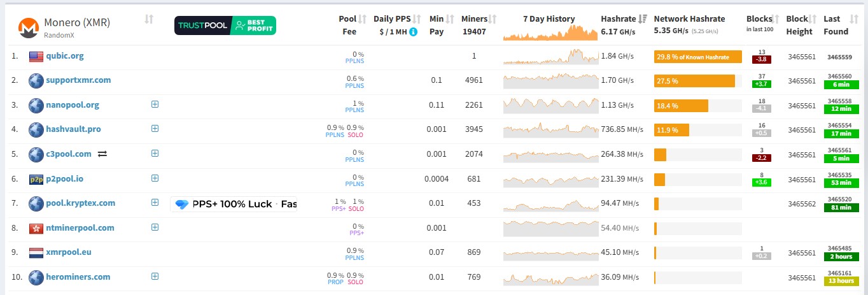Expand details for pool.kryptex.com
Image resolution: width=868 pixels, height=295 pixels.
(155, 202)
